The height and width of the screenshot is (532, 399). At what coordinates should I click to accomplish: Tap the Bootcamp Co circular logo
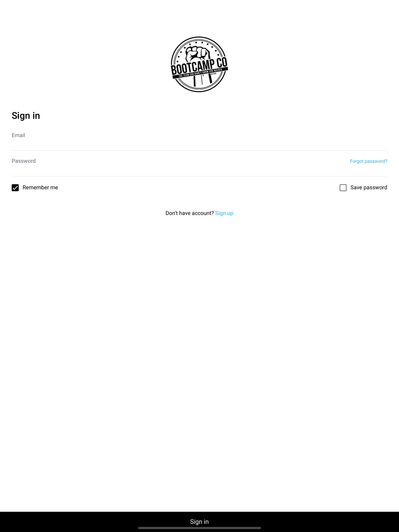pos(199,64)
